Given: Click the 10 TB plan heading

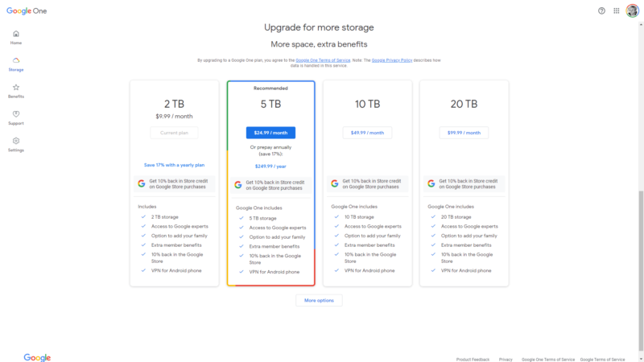Looking at the screenshot, I should (x=367, y=104).
